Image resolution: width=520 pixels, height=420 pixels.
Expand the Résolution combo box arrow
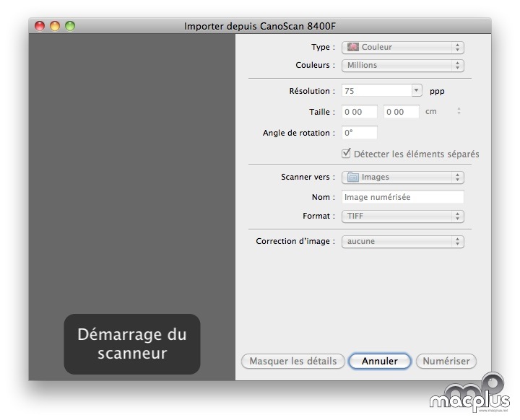click(417, 90)
